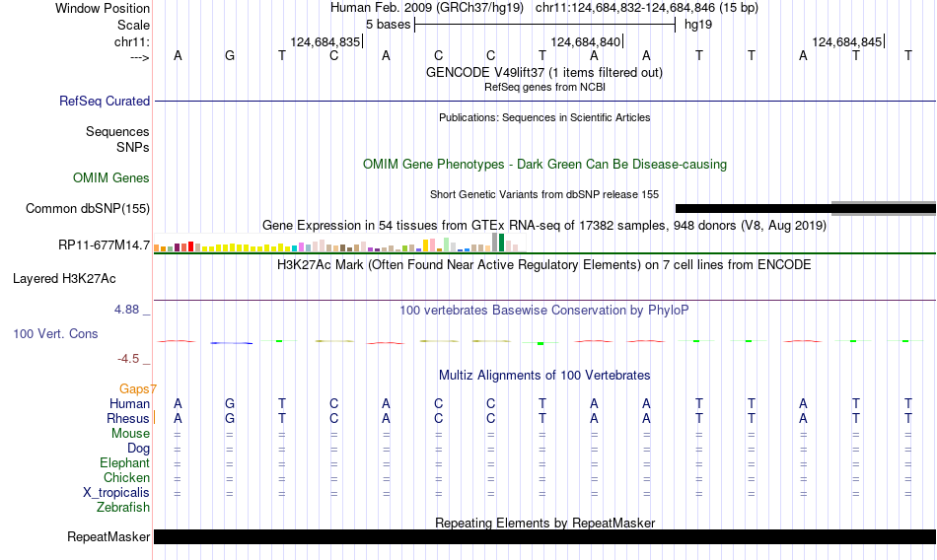Screen dimensions: 937x560
Task: Click '100 vertebrates Basewise Conservation by PhyloP' title
Action: (543, 311)
